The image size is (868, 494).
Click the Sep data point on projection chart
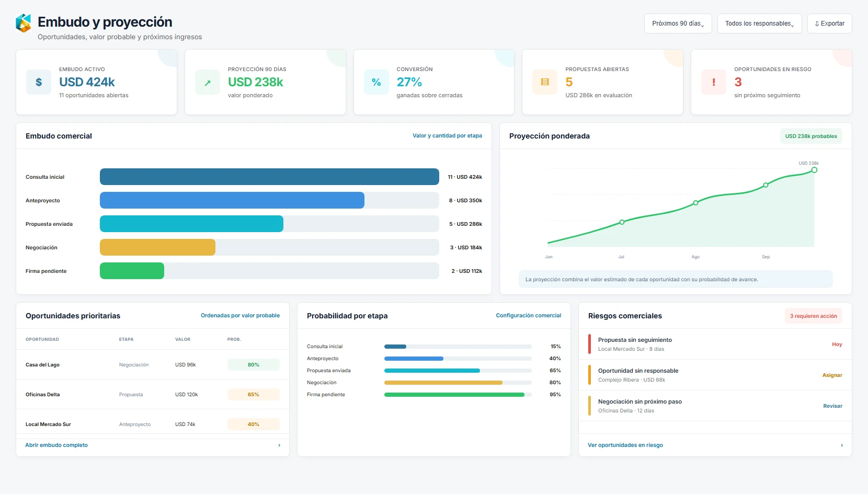(x=766, y=185)
